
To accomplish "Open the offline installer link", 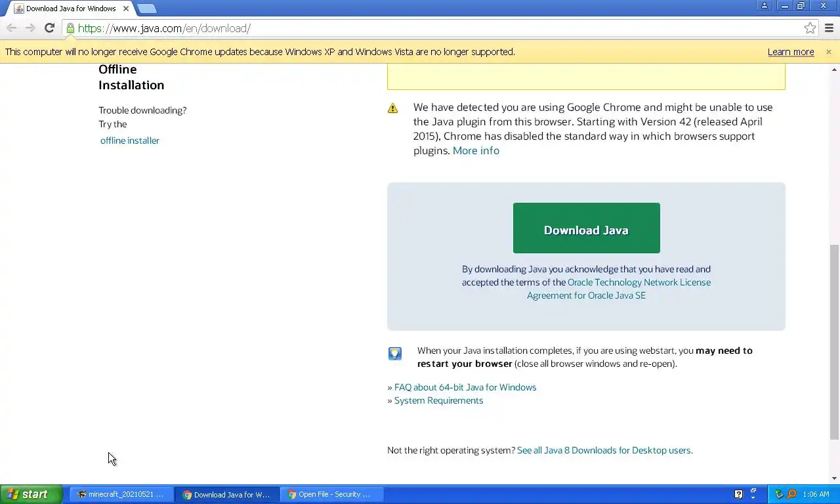I will tap(130, 140).
